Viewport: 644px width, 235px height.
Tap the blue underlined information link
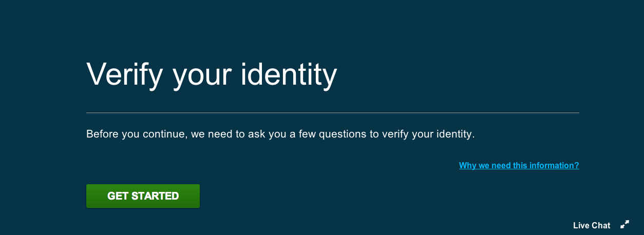(519, 165)
